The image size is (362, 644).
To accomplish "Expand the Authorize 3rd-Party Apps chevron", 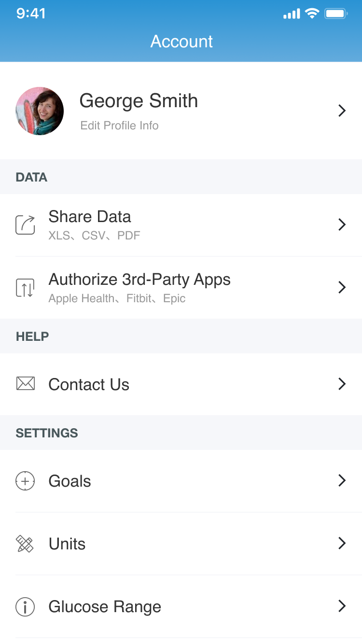I will [x=342, y=287].
